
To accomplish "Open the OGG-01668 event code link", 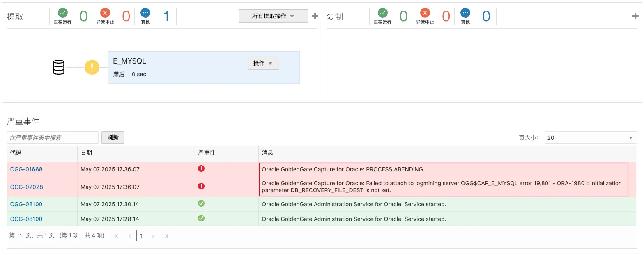I will click(x=26, y=169).
